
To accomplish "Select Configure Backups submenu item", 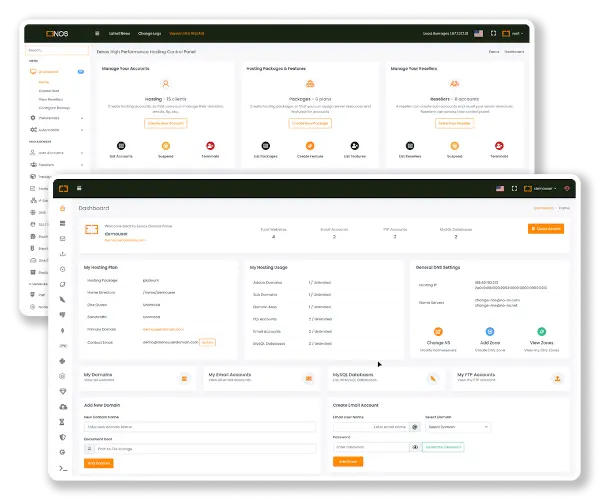I will [x=54, y=108].
